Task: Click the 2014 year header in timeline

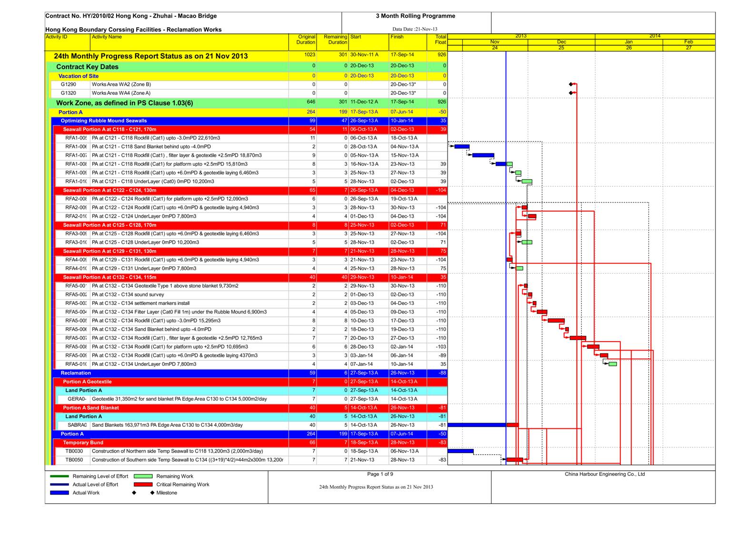Action: [655, 36]
